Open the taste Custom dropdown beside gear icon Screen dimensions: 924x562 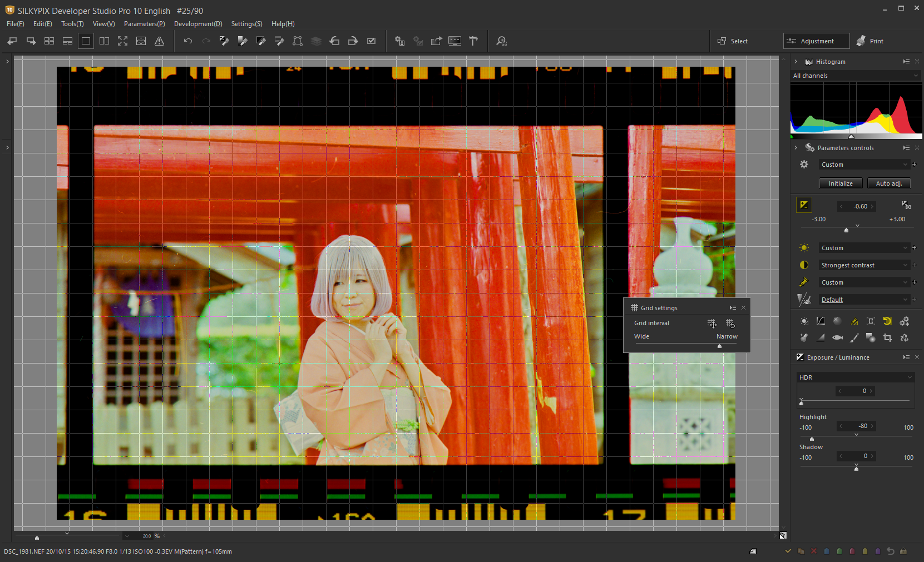coord(864,165)
